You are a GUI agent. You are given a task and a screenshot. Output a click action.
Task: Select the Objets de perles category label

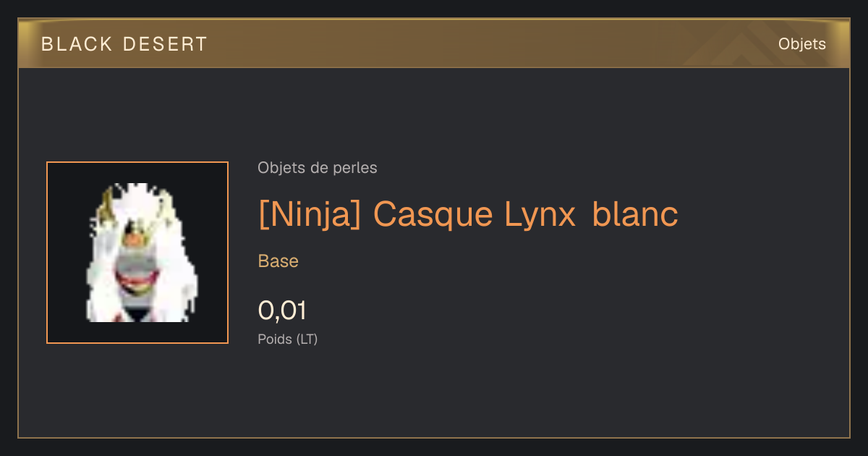[x=318, y=168]
